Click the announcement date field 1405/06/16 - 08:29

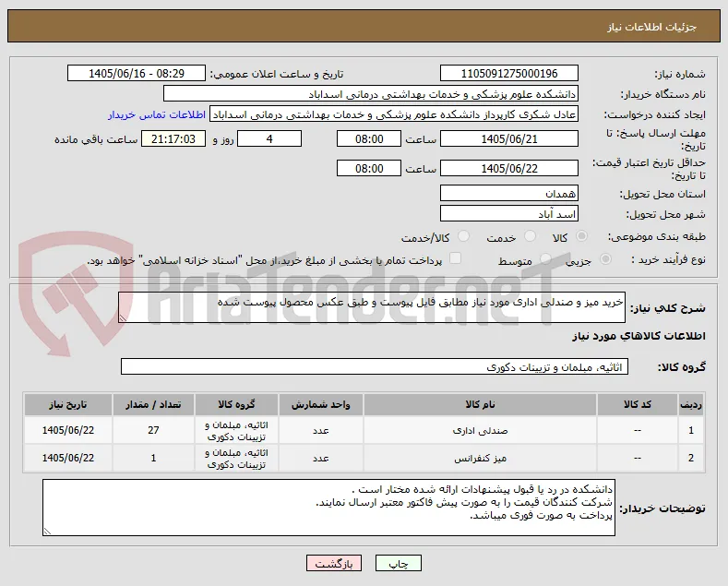pos(137,74)
